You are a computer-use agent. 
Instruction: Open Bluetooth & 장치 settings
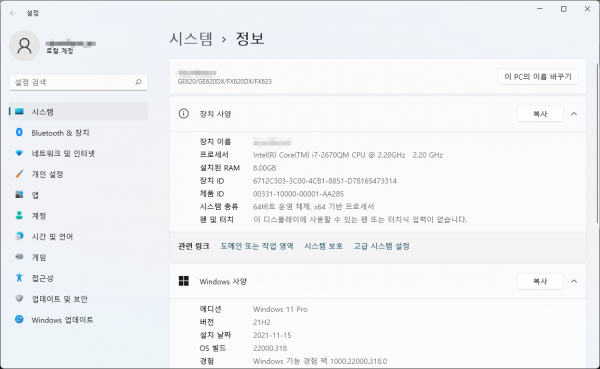pos(78,132)
